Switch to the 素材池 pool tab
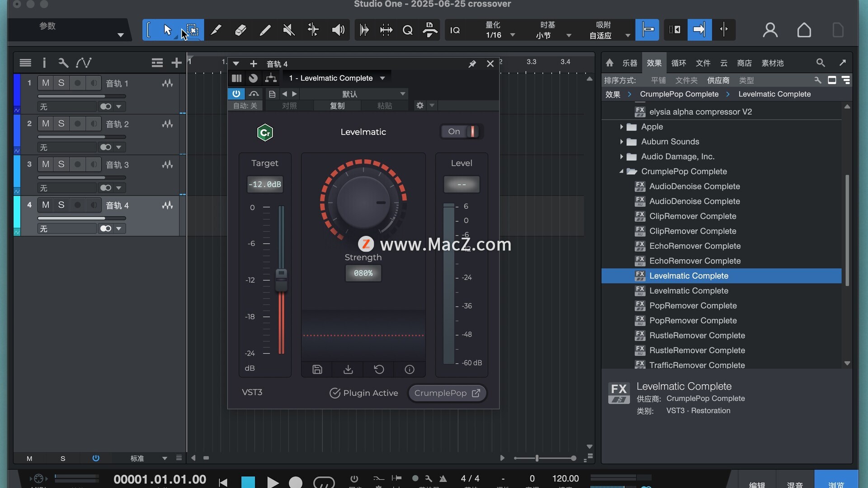 pos(773,63)
